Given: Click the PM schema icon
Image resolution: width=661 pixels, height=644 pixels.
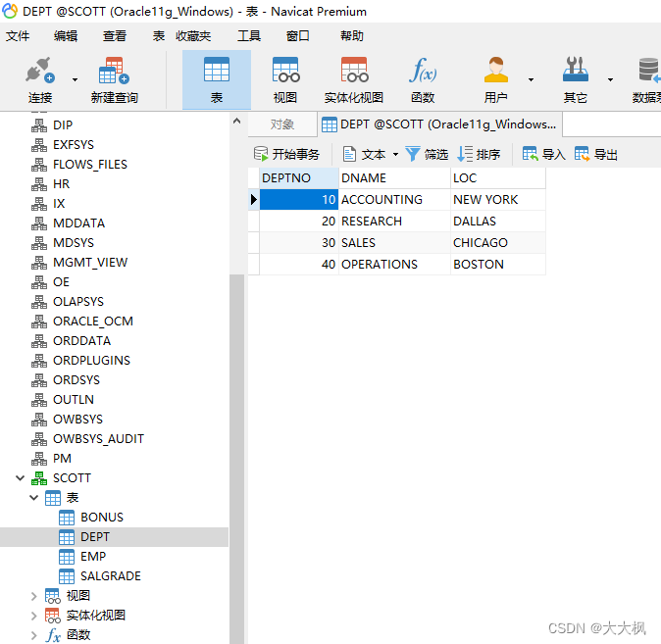Looking at the screenshot, I should tap(39, 459).
